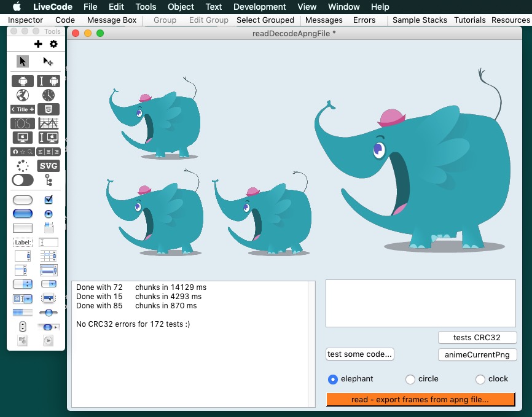Viewport: 532px width, 417px height.
Task: Choose the clock radio button
Action: click(480, 380)
